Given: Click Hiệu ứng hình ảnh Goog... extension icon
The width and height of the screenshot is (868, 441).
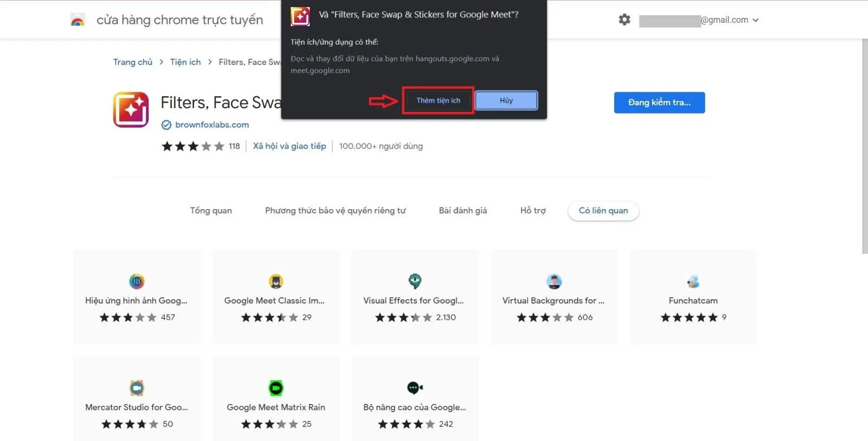Looking at the screenshot, I should coord(137,281).
